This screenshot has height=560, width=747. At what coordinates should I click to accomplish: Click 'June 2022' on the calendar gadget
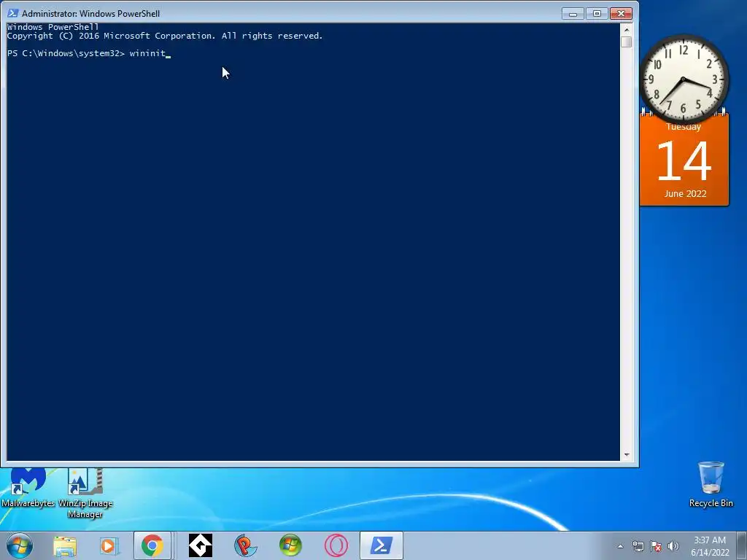click(685, 193)
